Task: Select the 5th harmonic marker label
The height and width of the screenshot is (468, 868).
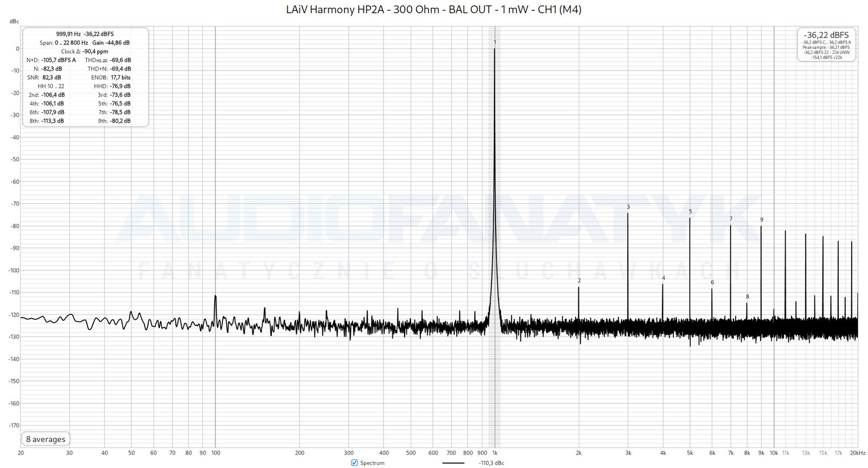Action: (x=690, y=212)
